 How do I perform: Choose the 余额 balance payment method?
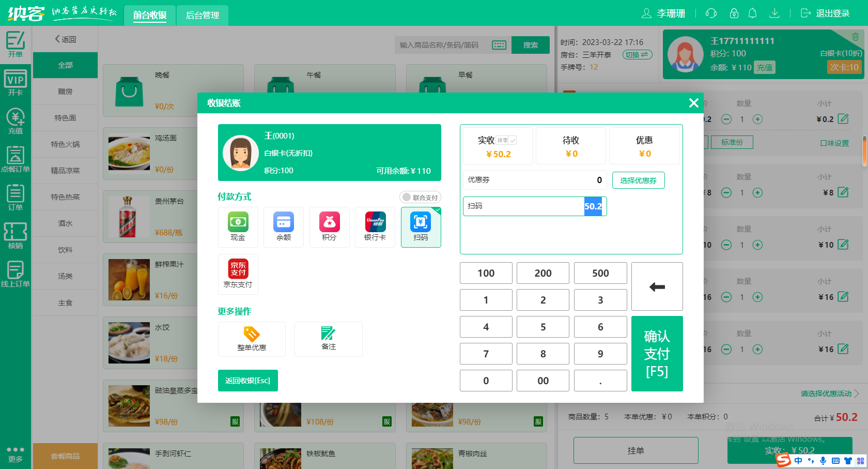pos(283,228)
